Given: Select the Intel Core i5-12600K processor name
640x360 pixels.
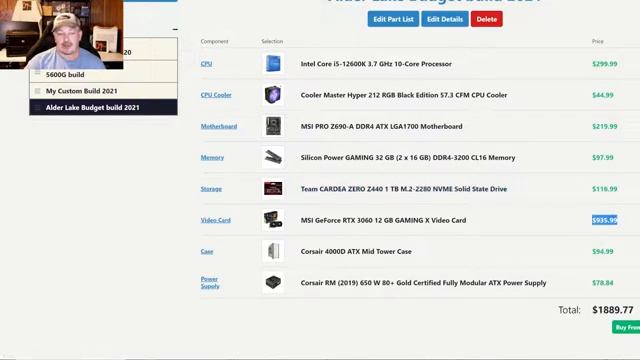Looking at the screenshot, I should [x=376, y=64].
